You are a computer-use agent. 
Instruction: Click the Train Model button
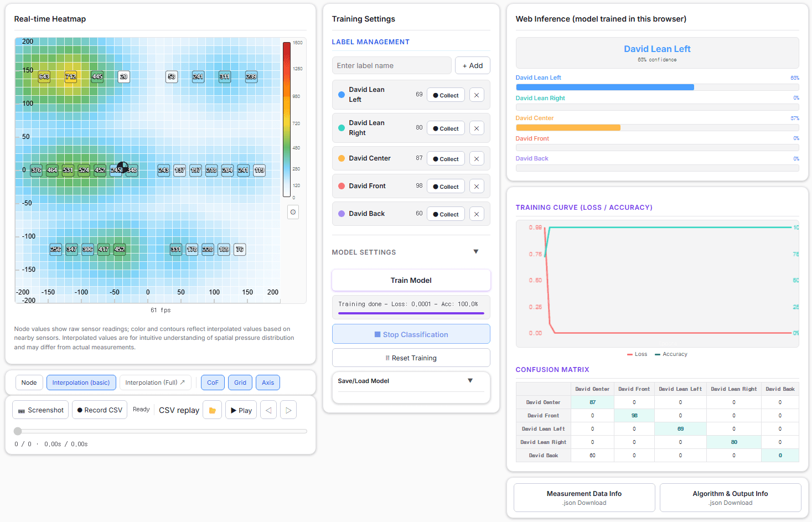[411, 280]
